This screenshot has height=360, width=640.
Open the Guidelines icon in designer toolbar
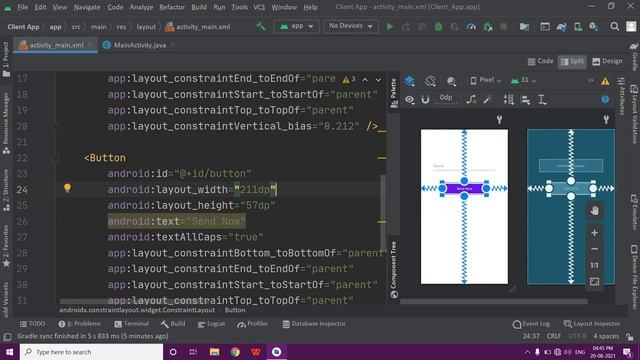click(542, 100)
